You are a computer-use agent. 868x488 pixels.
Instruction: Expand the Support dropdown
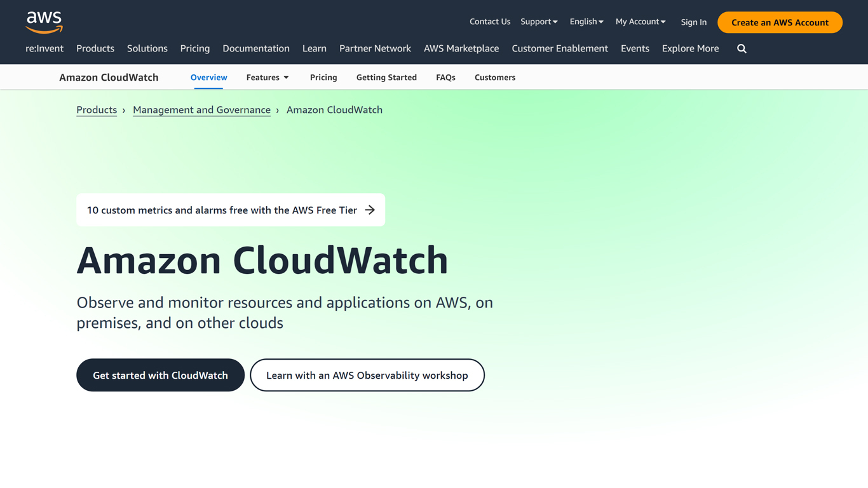coord(539,22)
